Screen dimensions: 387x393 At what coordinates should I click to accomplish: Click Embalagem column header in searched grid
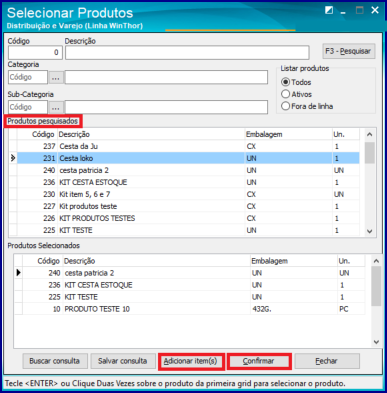[x=288, y=134]
